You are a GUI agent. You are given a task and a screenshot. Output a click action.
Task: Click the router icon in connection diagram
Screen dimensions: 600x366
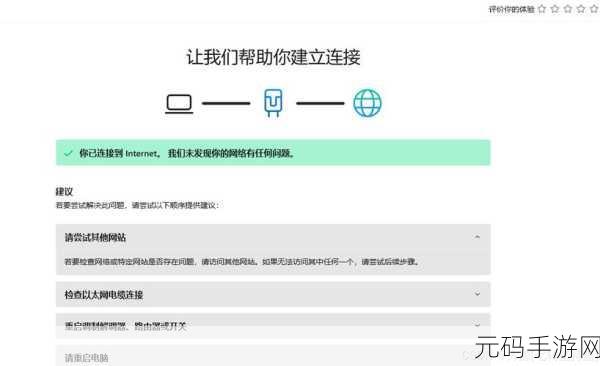point(273,103)
